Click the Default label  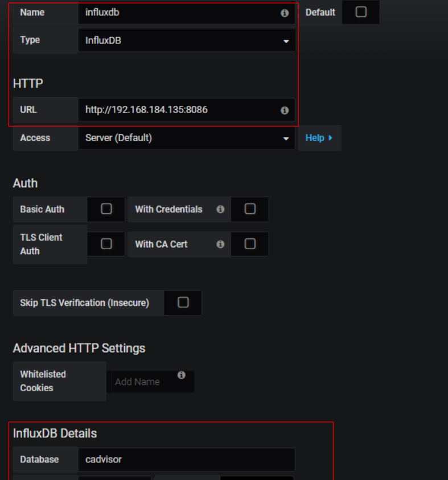tap(320, 13)
